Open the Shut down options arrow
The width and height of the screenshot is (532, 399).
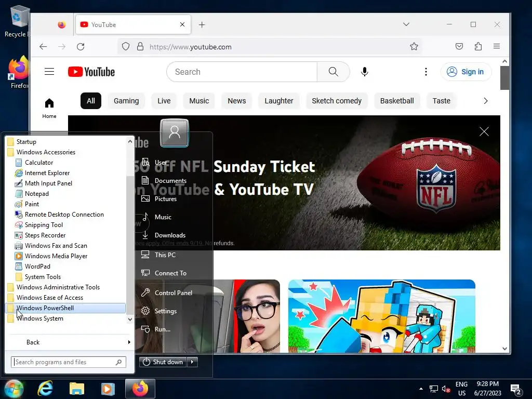192,362
